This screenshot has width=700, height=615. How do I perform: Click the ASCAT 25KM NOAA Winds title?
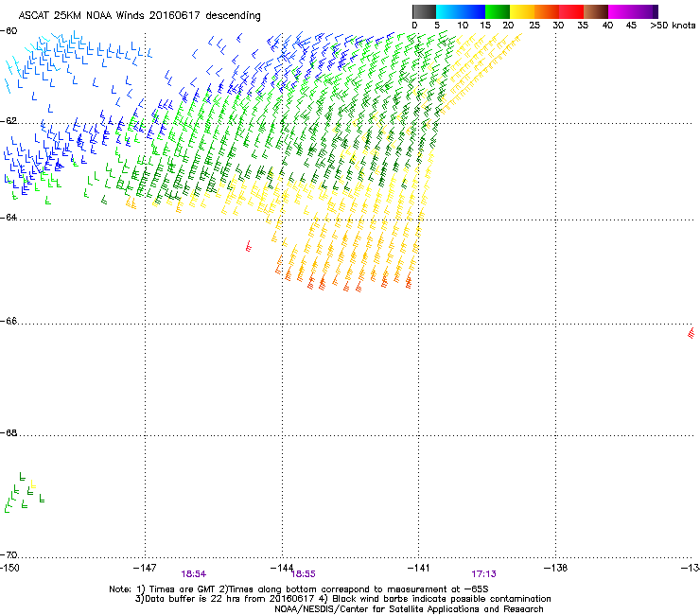pos(139,16)
